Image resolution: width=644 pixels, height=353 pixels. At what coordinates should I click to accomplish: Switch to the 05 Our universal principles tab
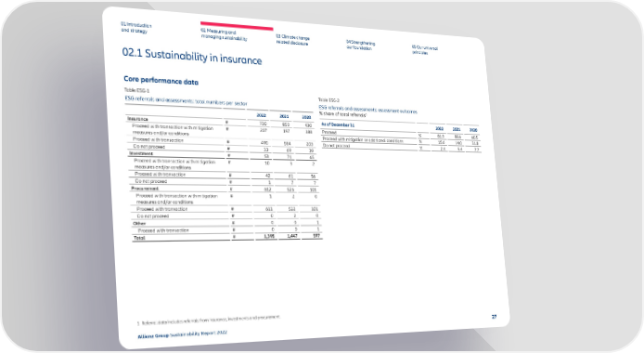point(425,50)
